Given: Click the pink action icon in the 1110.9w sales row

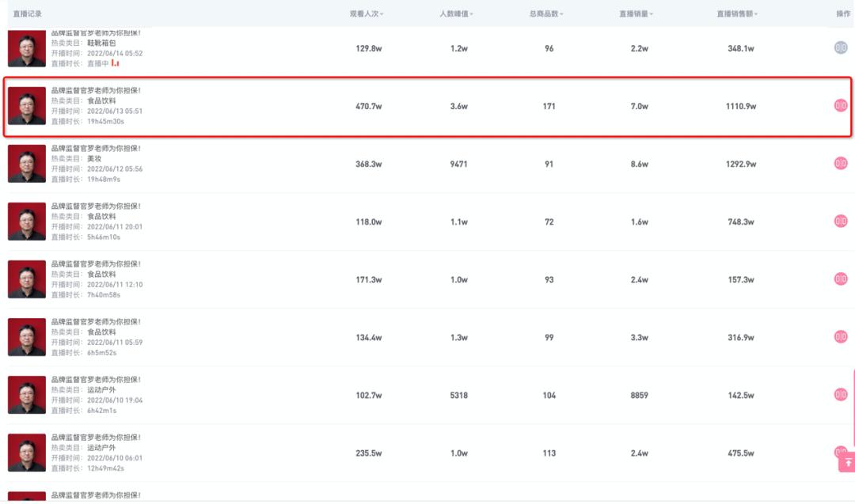Looking at the screenshot, I should click(841, 105).
